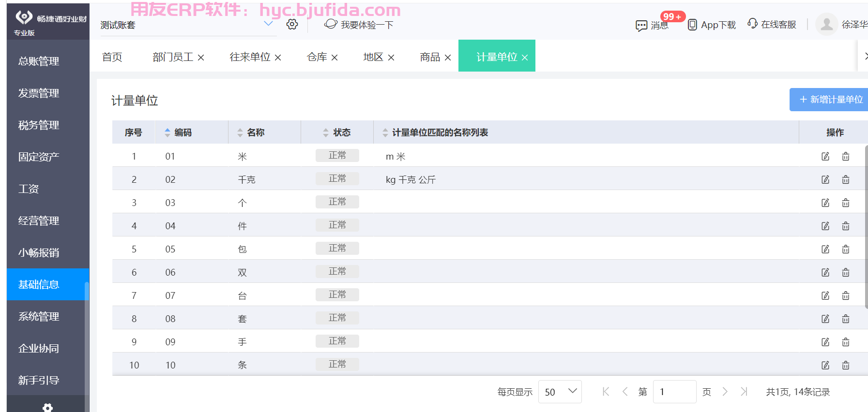The height and width of the screenshot is (412, 868).
Task: Open 小畅报销 in sidebar
Action: pyautogui.click(x=48, y=252)
